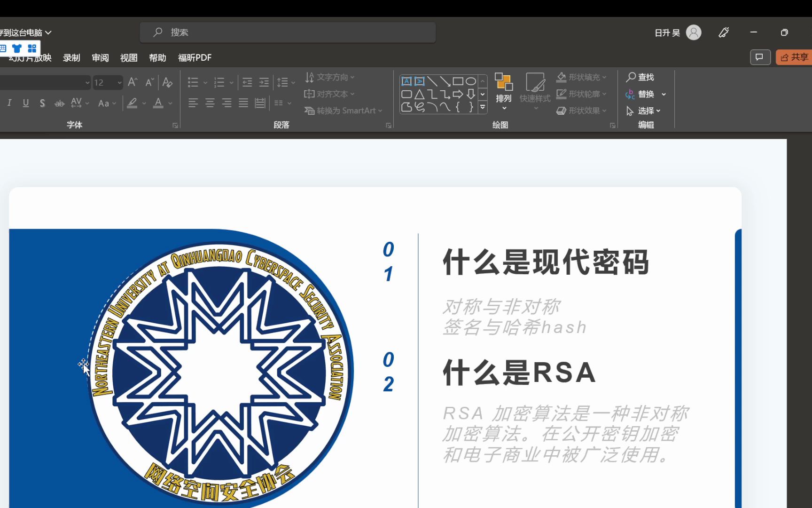Decrease list indent level
This screenshot has height=508, width=812.
(x=247, y=82)
